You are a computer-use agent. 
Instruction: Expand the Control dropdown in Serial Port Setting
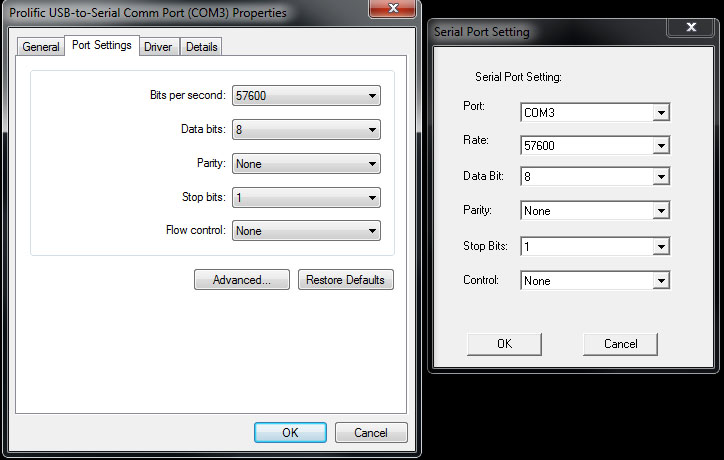pyautogui.click(x=595, y=280)
